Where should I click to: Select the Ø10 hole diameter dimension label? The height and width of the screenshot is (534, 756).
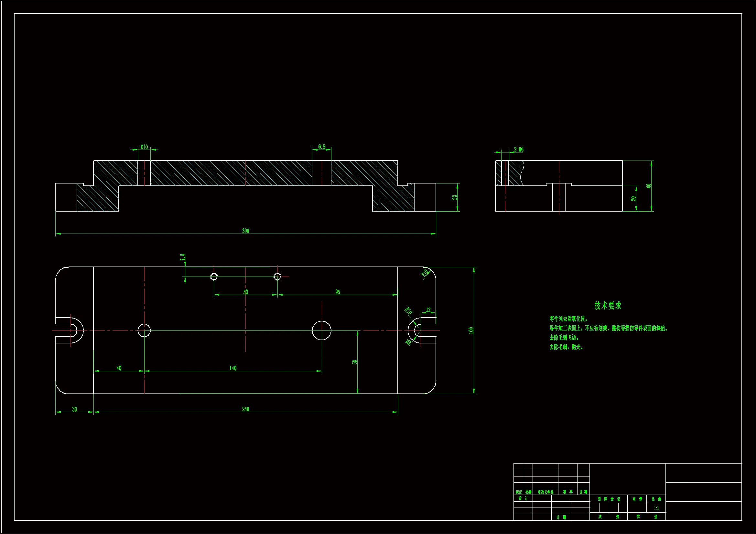point(144,147)
